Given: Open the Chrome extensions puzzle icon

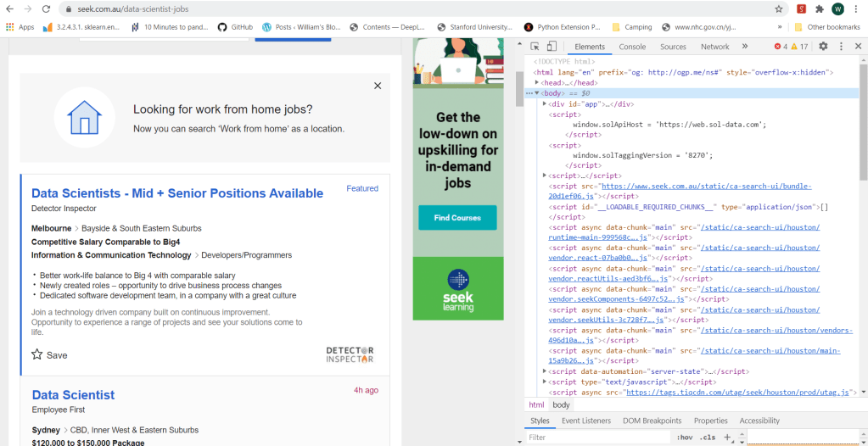Looking at the screenshot, I should 820,9.
